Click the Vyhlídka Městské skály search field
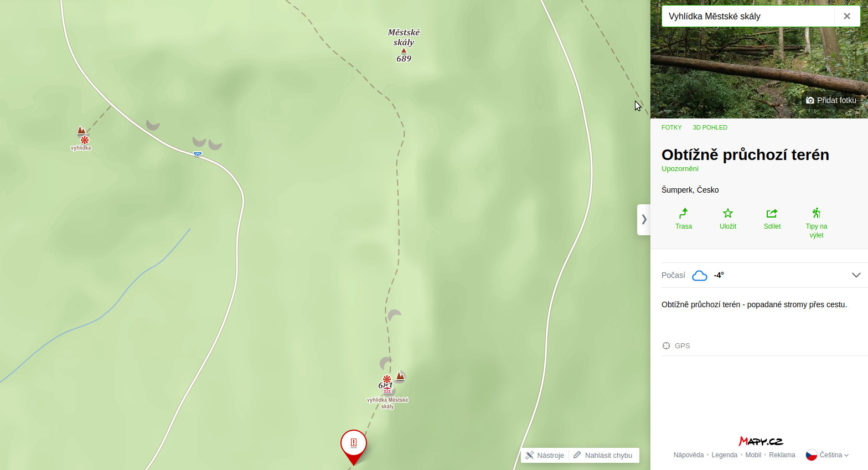This screenshot has width=868, height=470. pyautogui.click(x=748, y=16)
